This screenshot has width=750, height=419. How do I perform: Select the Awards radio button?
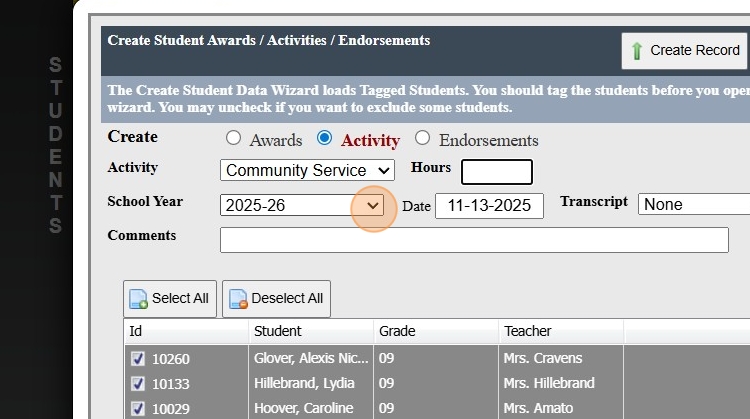pyautogui.click(x=233, y=138)
